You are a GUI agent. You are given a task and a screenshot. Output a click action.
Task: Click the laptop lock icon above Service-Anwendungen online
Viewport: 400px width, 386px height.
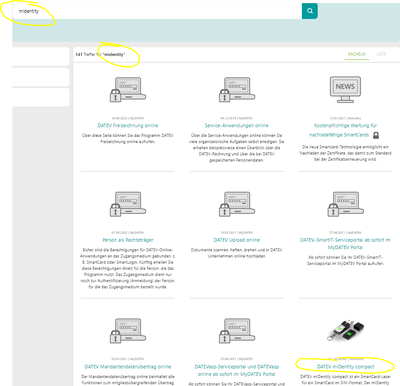click(x=237, y=89)
